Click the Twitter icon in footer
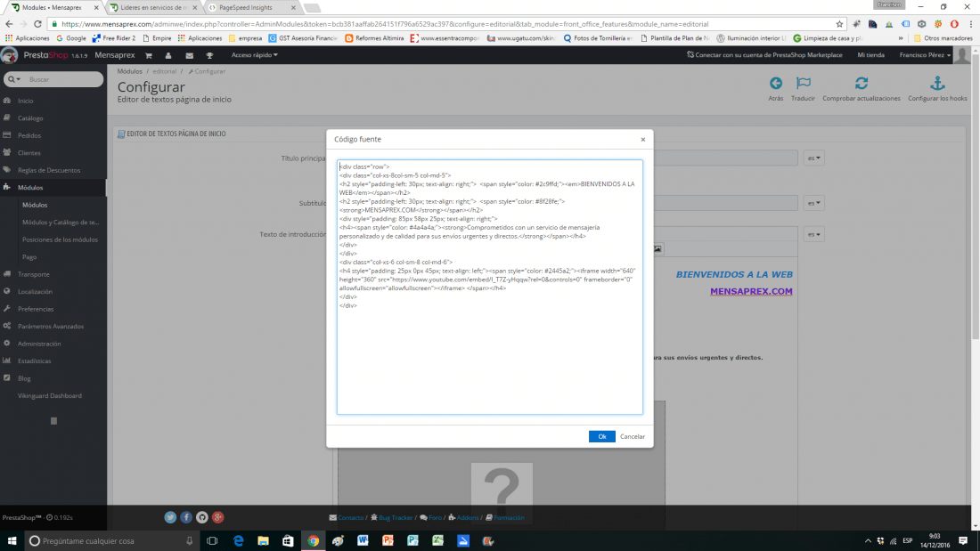This screenshot has width=980, height=551. click(170, 517)
